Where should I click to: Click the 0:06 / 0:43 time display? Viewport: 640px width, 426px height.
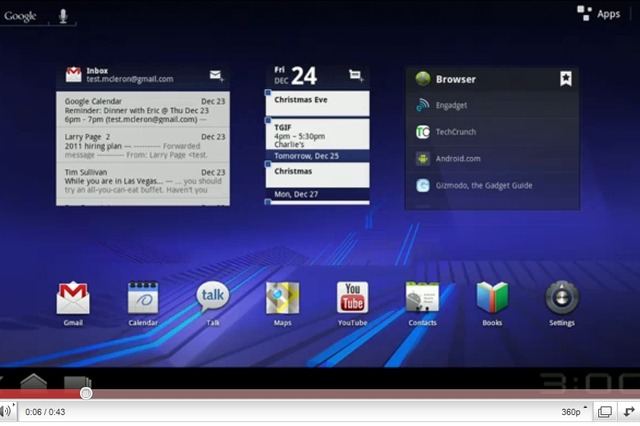tap(45, 412)
